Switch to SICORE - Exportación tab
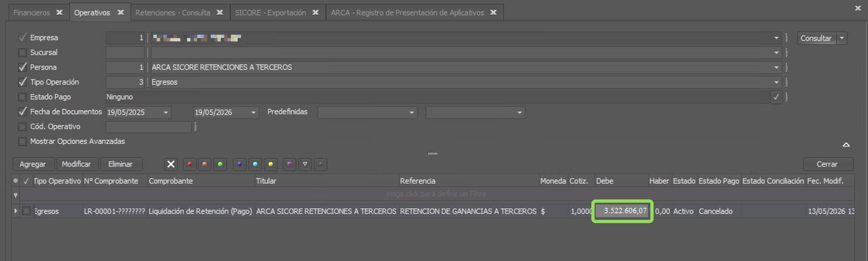Viewport: 868px width, 261px height. 270,12
